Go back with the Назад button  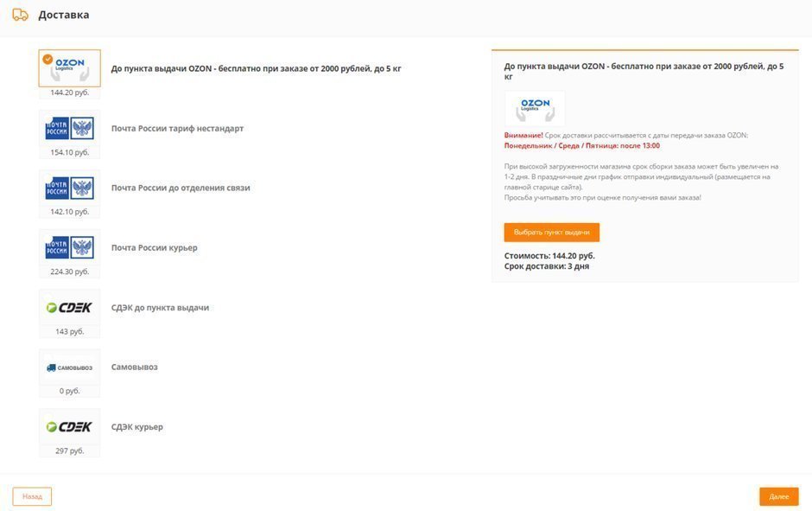32,496
